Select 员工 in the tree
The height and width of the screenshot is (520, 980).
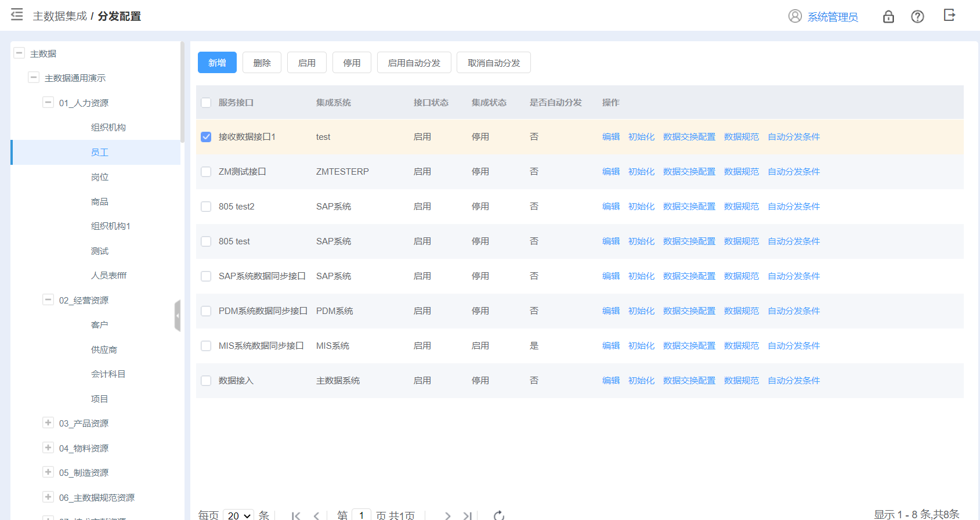pyautogui.click(x=100, y=153)
